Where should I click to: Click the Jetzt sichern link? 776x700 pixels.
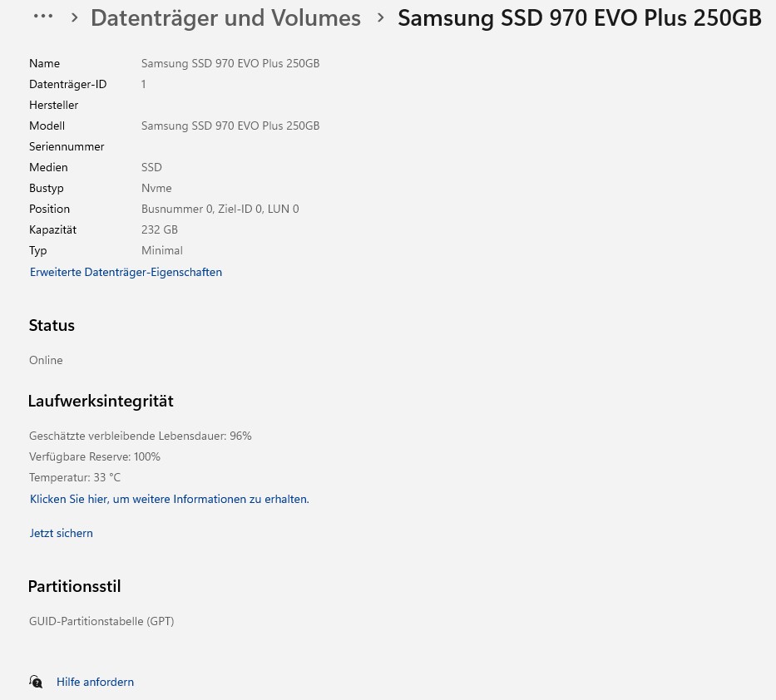(61, 533)
